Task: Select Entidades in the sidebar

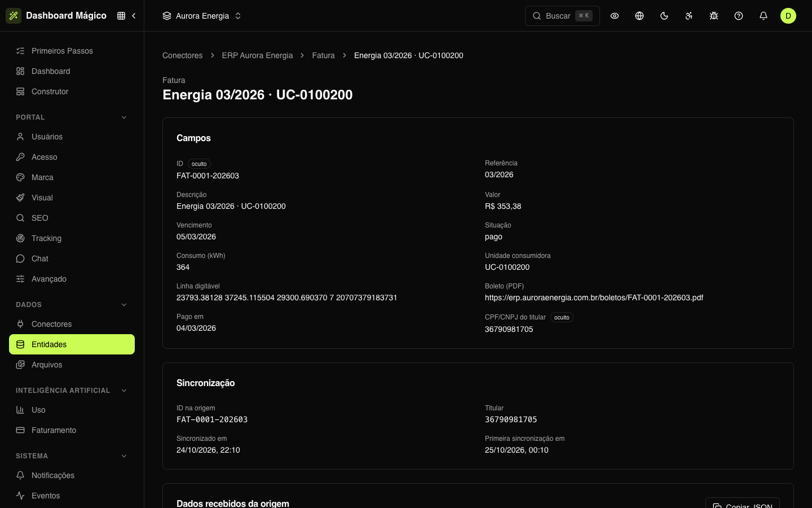Action: (72, 344)
